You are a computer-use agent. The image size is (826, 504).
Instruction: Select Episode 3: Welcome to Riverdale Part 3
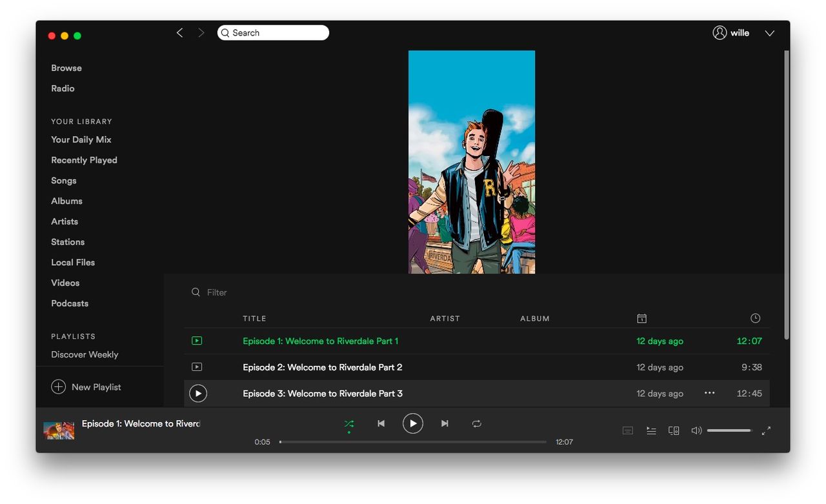click(322, 393)
